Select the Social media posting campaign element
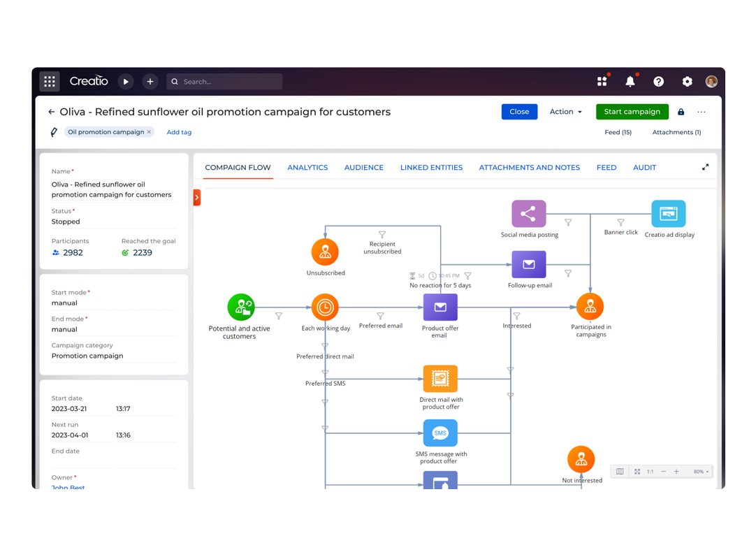Image resolution: width=756 pixels, height=559 pixels. coord(528,214)
